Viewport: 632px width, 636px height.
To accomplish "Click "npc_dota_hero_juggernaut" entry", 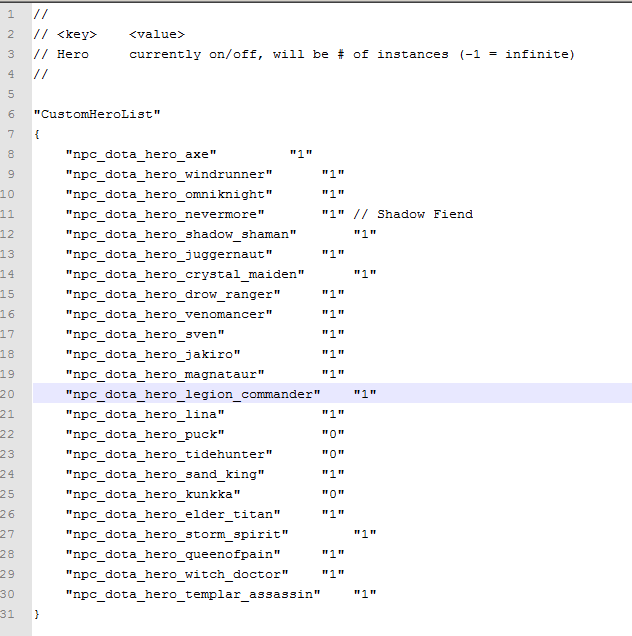I will pyautogui.click(x=169, y=254).
